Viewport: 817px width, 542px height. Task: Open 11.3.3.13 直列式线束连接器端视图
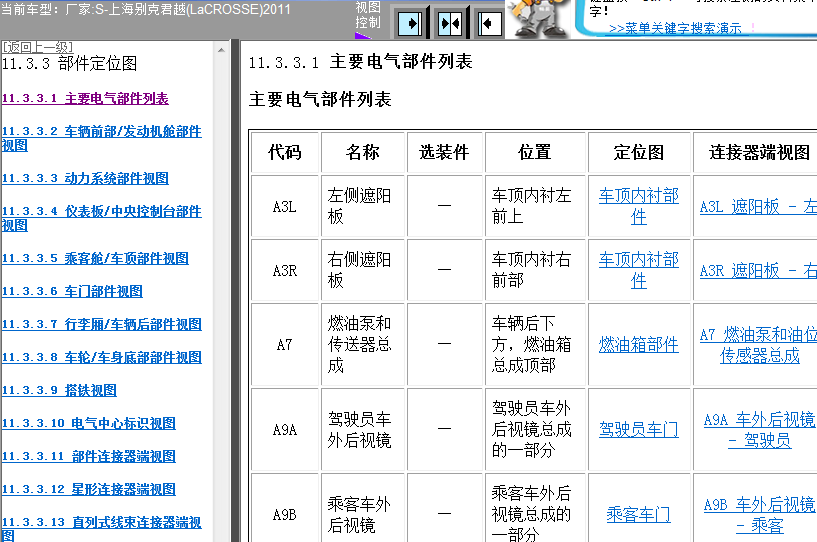click(x=102, y=529)
